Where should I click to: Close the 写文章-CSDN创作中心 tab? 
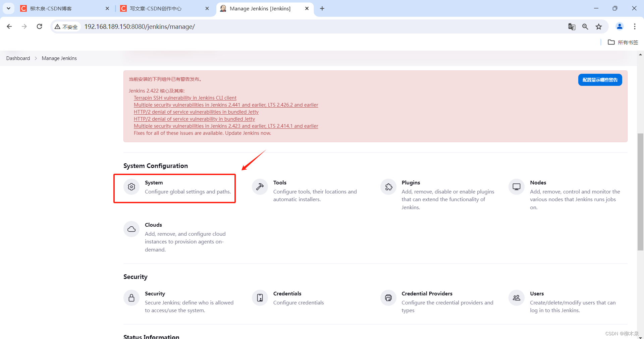[207, 8]
